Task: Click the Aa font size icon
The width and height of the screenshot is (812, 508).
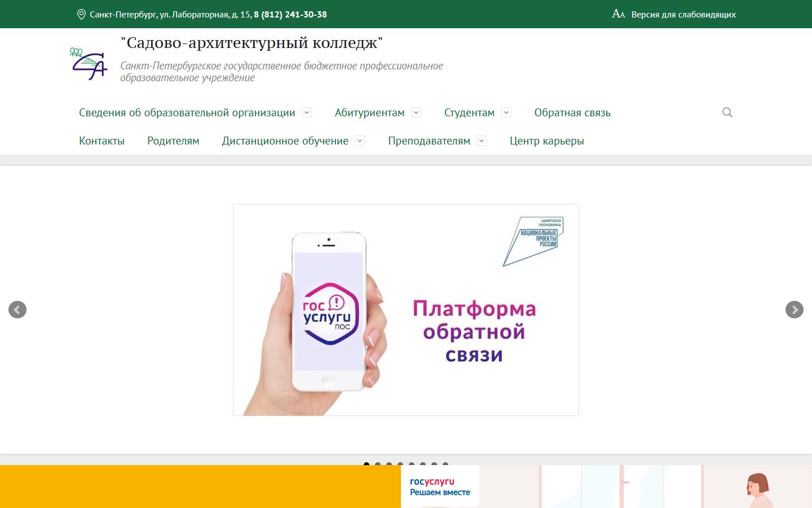Action: pos(619,14)
